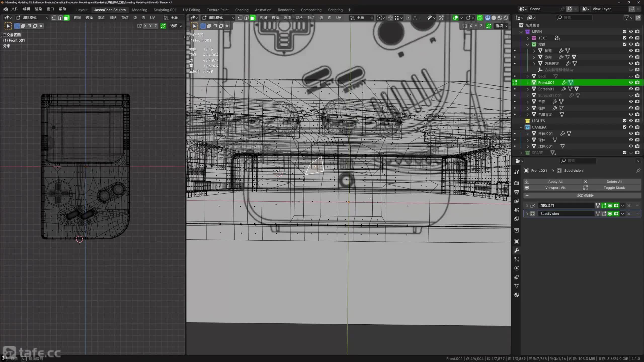This screenshot has height=362, width=644.
Task: Open the Object properties tab
Action: [516, 242]
